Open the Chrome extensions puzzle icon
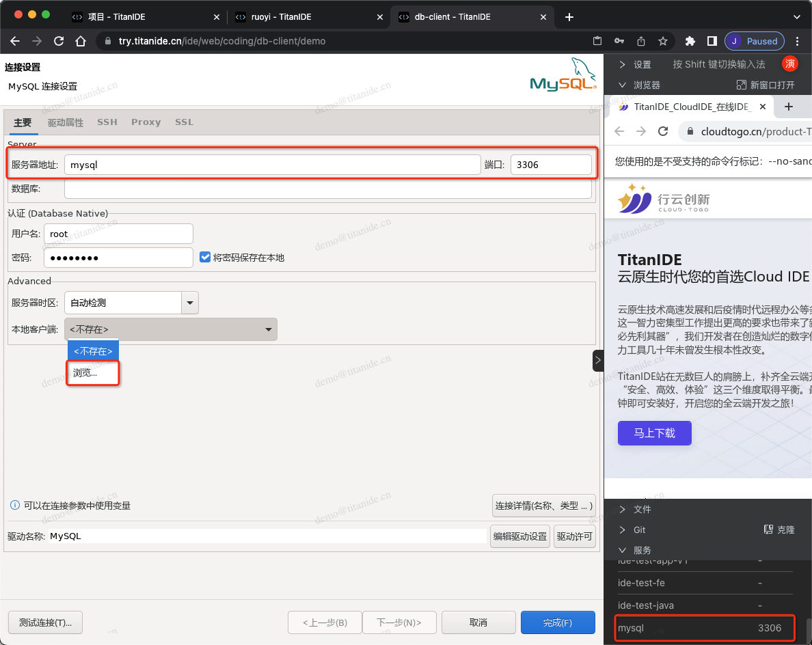812x645 pixels. (x=690, y=41)
